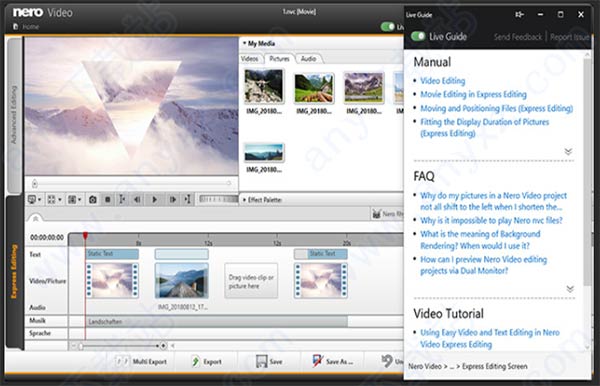Click the Save disk icon
Screen dimensions: 600x386
pyautogui.click(x=261, y=362)
